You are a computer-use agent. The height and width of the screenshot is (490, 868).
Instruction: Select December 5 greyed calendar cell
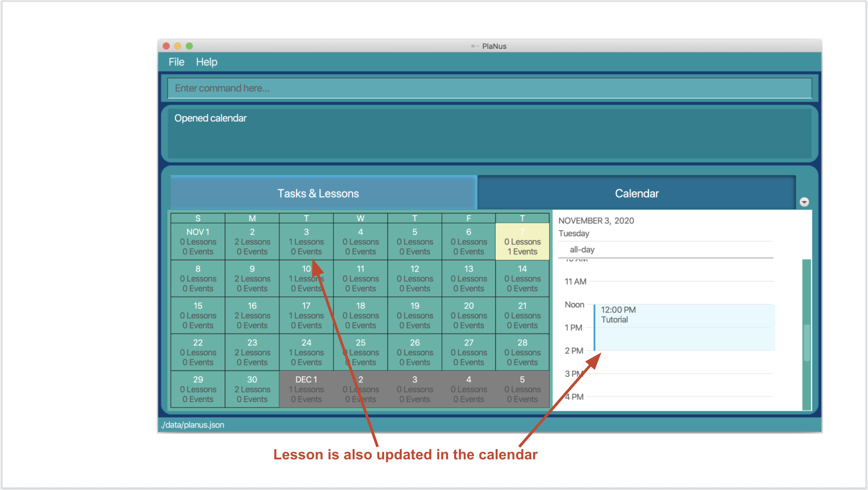click(523, 389)
